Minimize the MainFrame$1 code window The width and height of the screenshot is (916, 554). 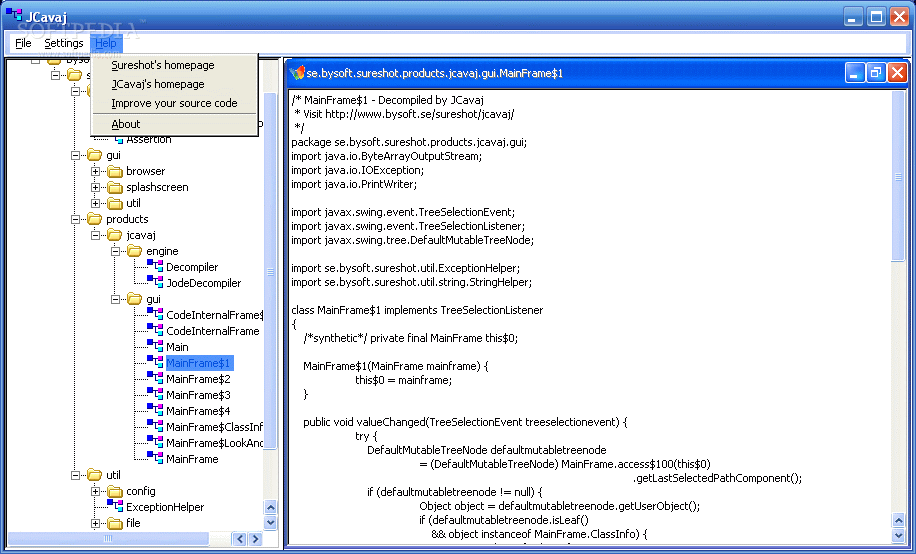tap(855, 73)
